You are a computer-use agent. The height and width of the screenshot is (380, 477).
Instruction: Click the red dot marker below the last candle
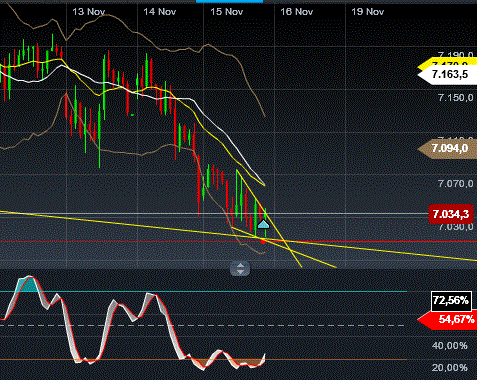point(263,241)
